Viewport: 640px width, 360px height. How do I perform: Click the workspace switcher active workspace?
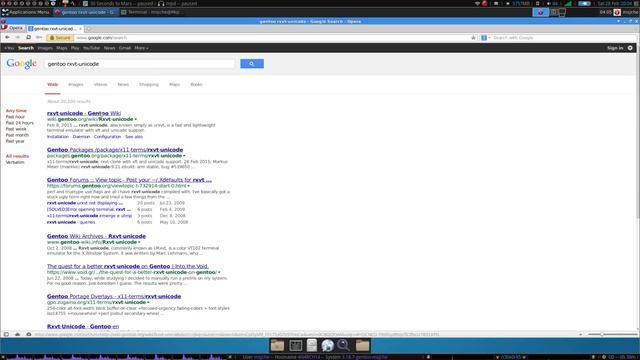pyautogui.click(x=540, y=12)
